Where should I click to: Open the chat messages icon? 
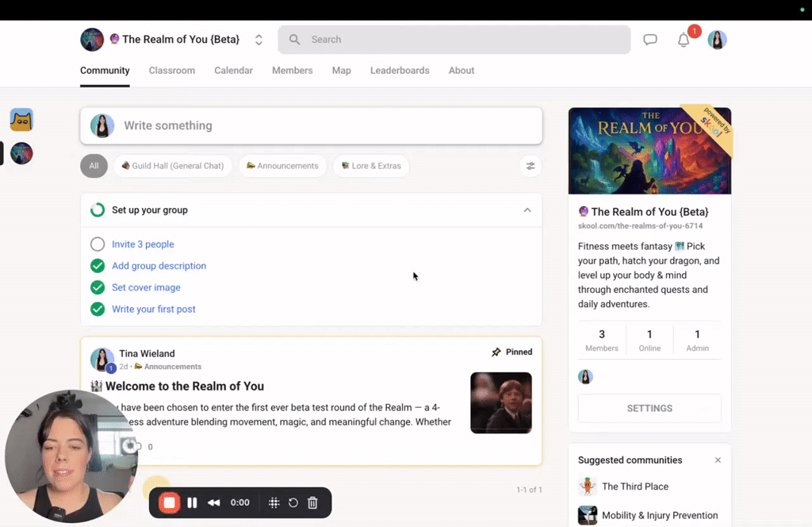[x=650, y=40]
